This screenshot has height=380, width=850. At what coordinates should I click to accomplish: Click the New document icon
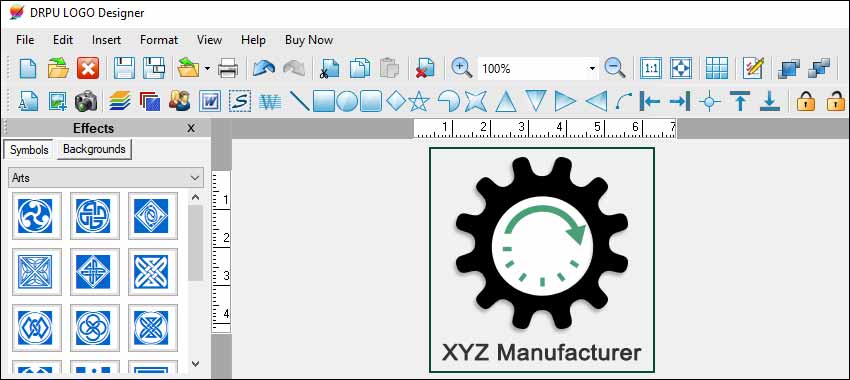(28, 69)
